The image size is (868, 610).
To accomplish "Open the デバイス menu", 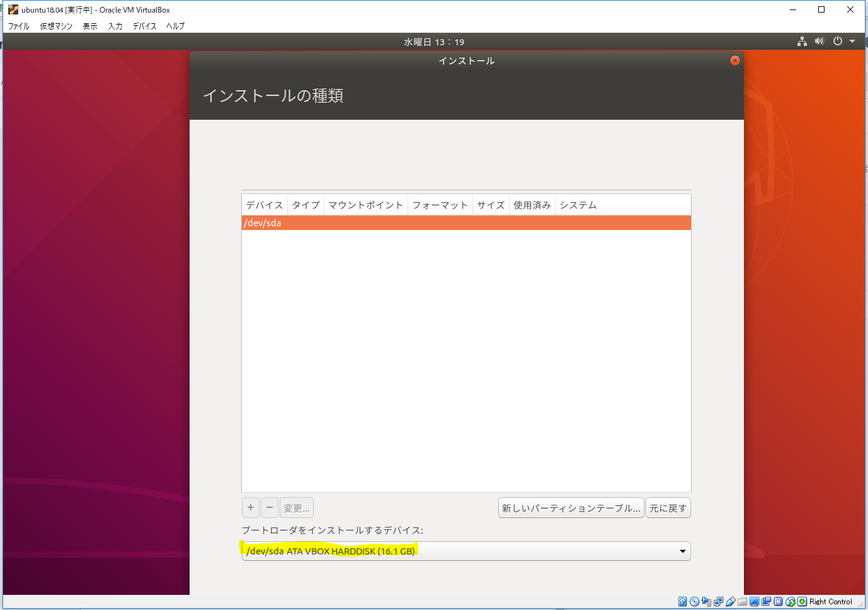I will point(144,26).
